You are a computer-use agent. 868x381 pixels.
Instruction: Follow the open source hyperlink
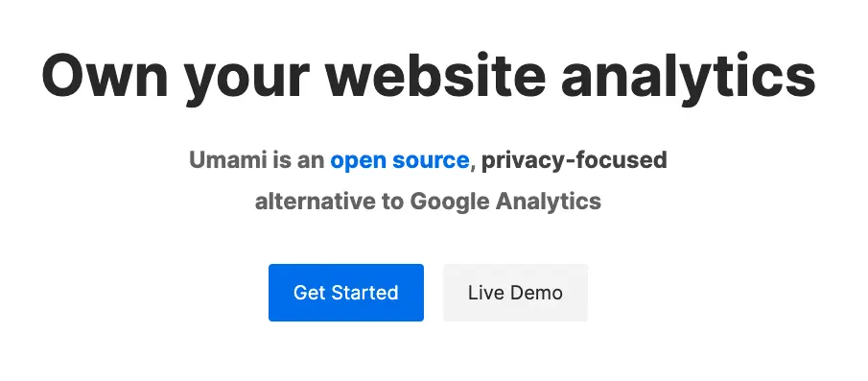(x=400, y=160)
